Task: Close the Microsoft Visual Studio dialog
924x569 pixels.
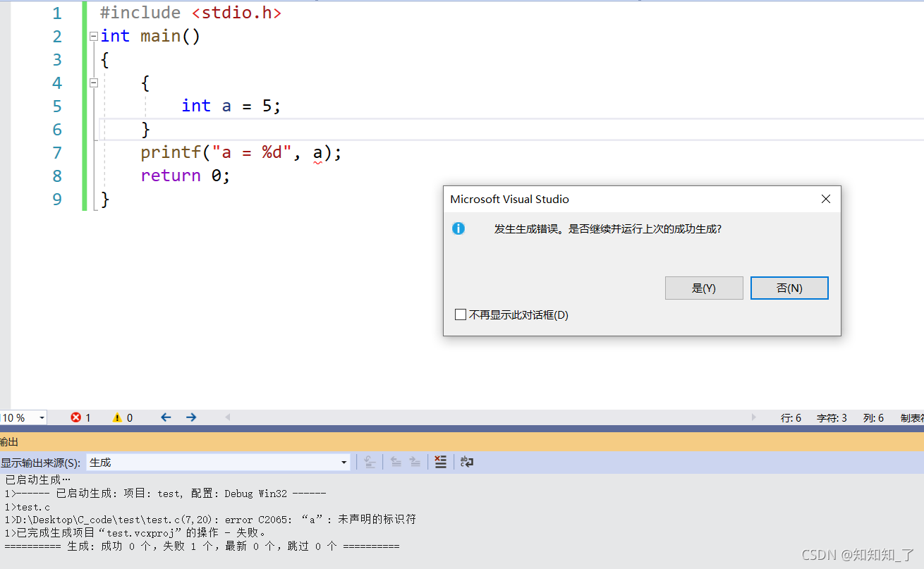Action: [826, 199]
